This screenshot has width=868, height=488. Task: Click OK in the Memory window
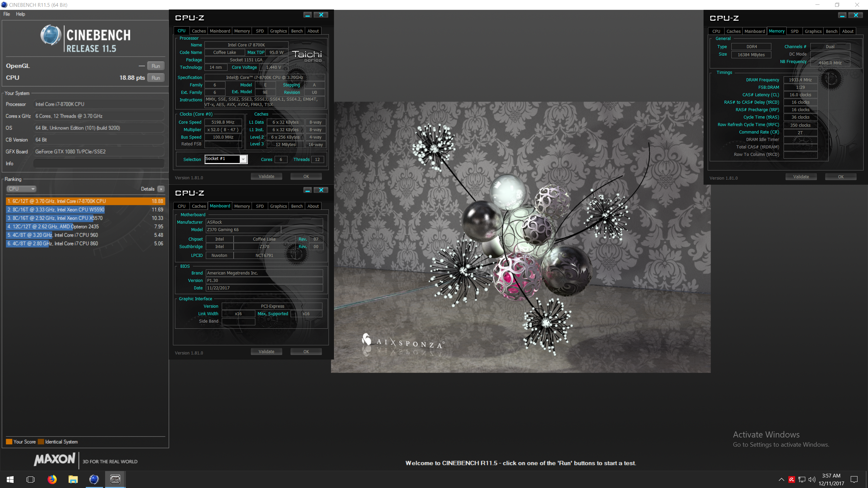(841, 177)
